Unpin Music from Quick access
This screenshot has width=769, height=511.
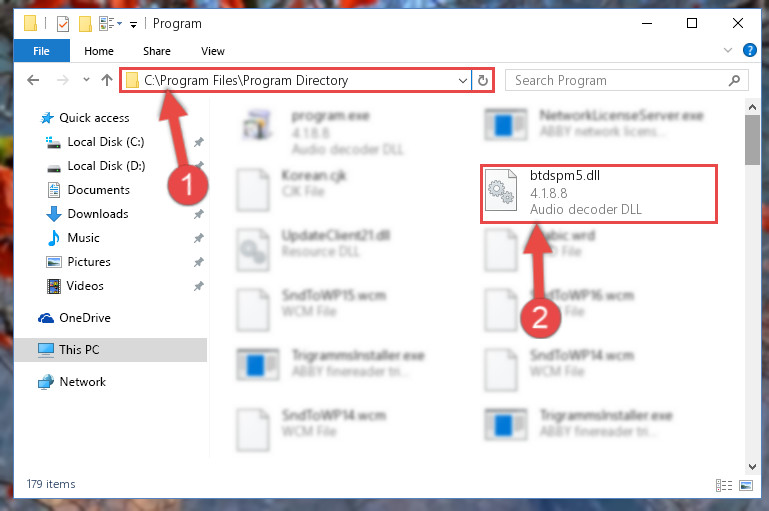pos(198,238)
